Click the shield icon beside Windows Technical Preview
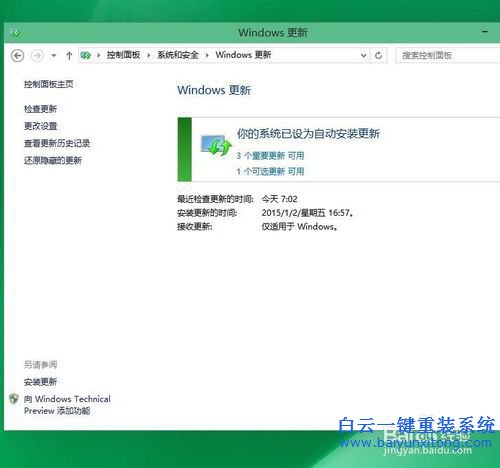This screenshot has width=500, height=468. [x=14, y=399]
